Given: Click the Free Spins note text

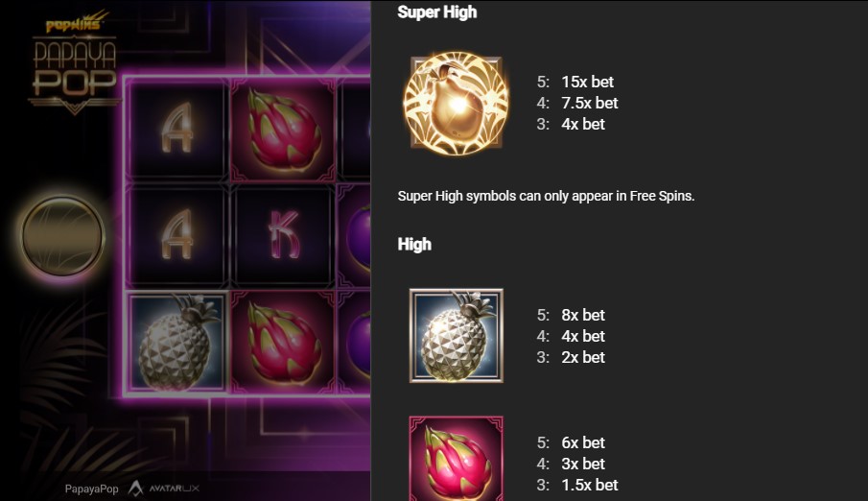Looking at the screenshot, I should pos(546,196).
